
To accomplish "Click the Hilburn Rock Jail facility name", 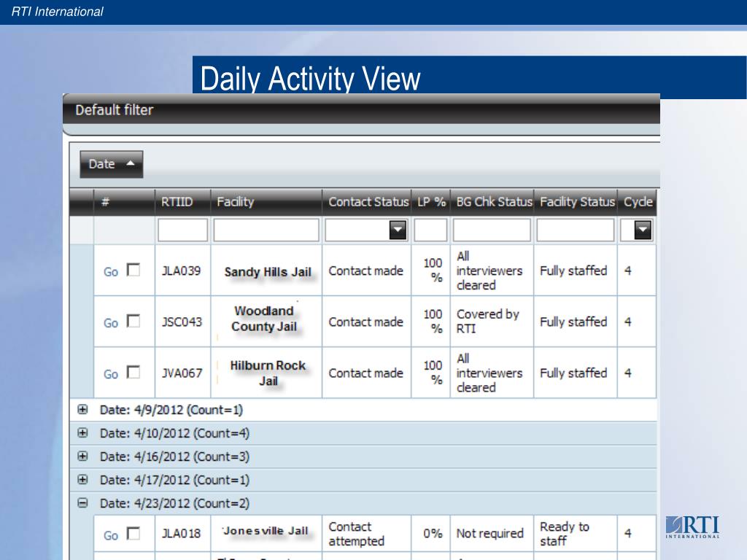I will click(x=268, y=373).
